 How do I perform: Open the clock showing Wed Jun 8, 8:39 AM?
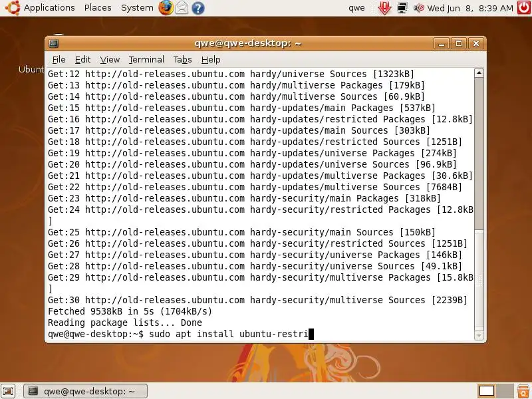(470, 8)
